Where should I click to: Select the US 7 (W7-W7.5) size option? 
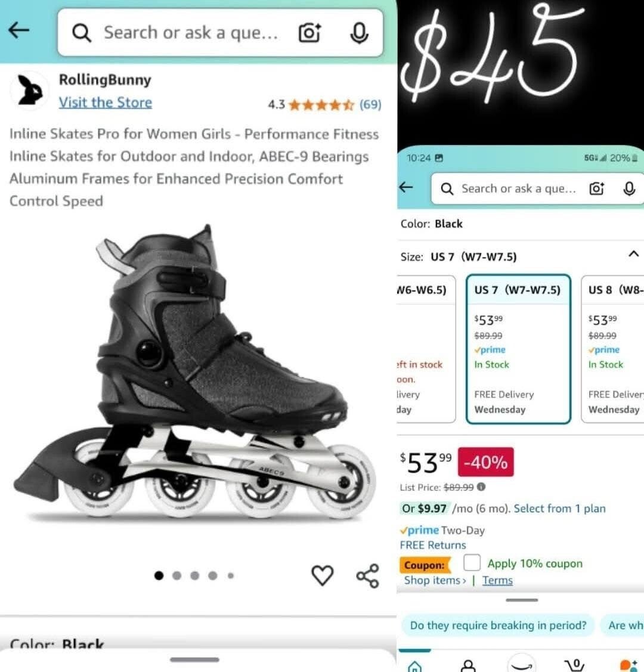518,349
